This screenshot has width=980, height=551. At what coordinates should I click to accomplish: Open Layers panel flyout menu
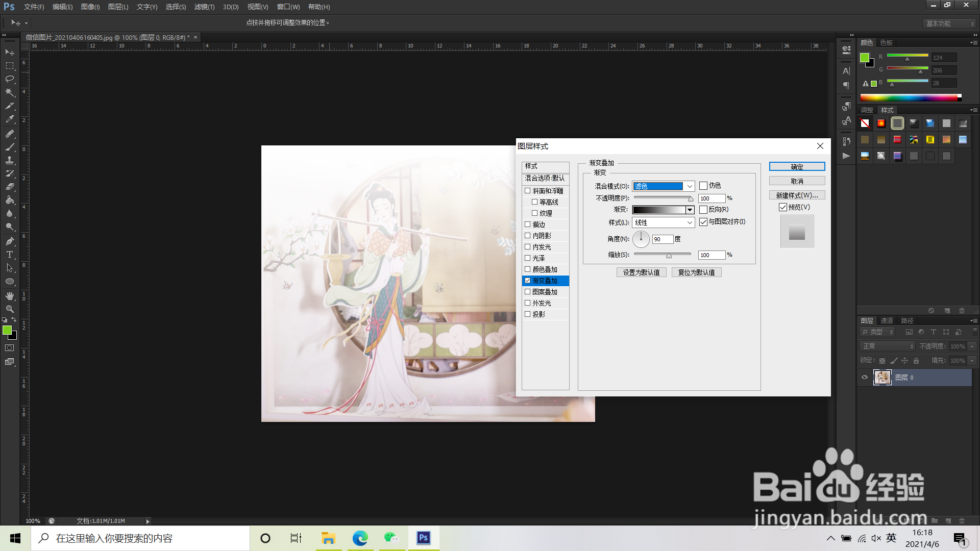[x=973, y=321]
